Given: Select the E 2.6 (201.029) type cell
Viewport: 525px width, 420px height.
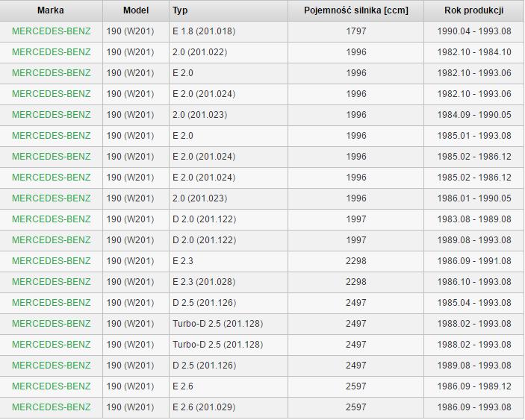Looking at the screenshot, I should [x=203, y=407].
